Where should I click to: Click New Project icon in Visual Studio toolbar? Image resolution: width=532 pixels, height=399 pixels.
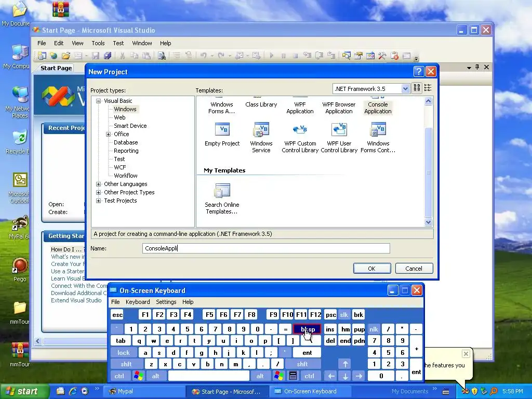click(42, 56)
